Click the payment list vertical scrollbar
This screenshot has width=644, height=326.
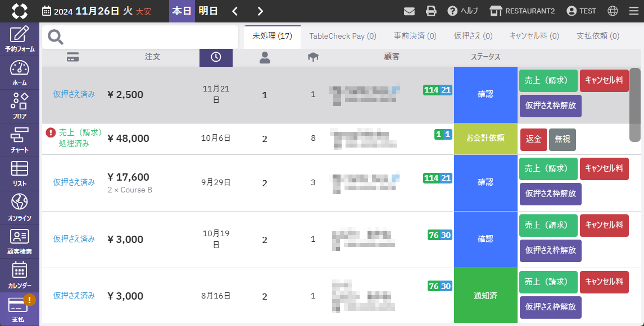tap(635, 105)
